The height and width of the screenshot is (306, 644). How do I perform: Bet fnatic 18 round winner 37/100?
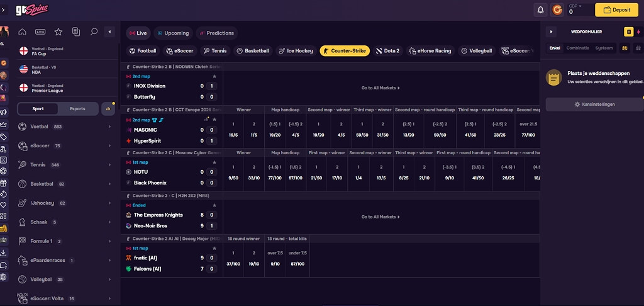point(233,259)
